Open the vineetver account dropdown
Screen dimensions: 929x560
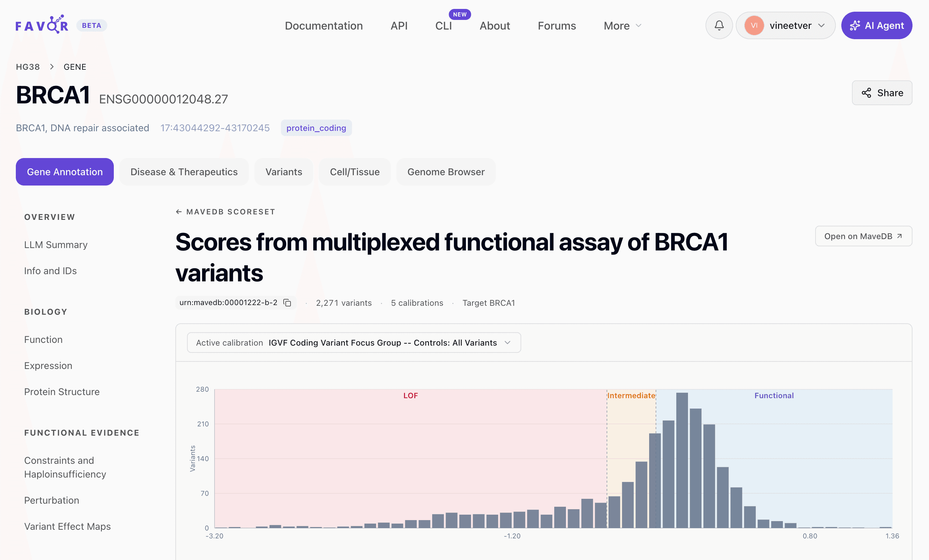point(786,25)
